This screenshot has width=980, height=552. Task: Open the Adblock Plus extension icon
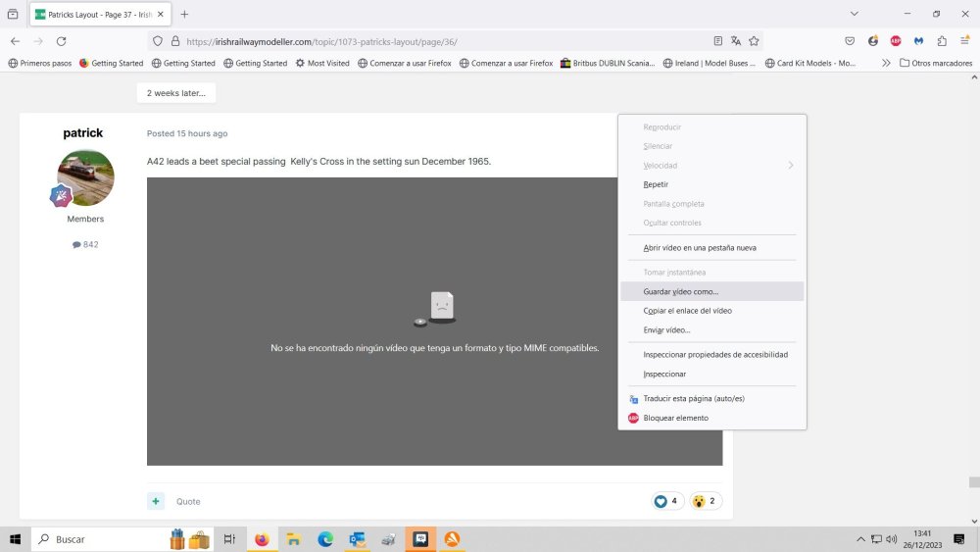pyautogui.click(x=896, y=41)
